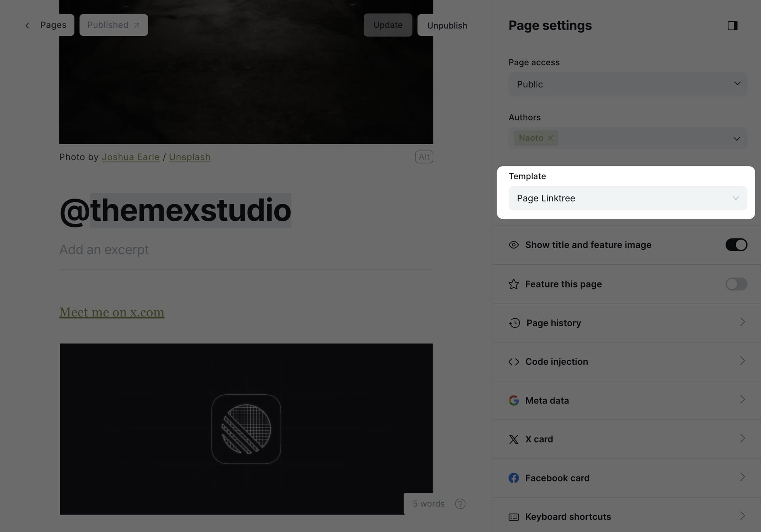
Task: Go back to Pages list
Action: coord(46,25)
